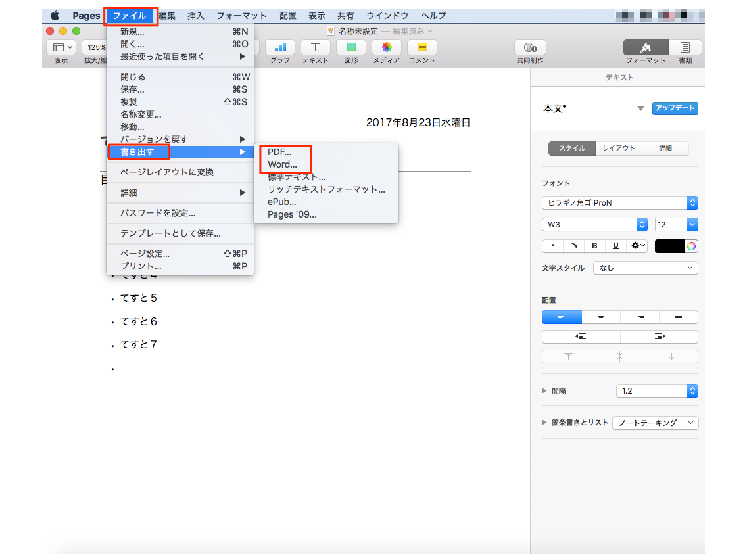Open the 文字スタイル なし dropdown
Image resolution: width=747 pixels, height=560 pixels.
[x=646, y=268]
